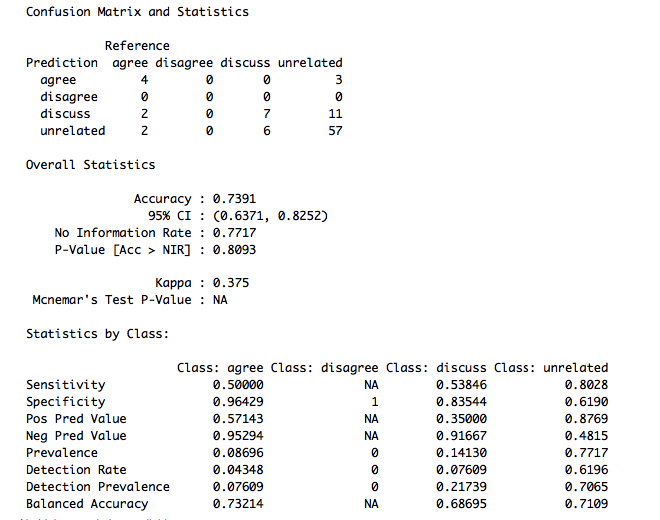Click the Detection Prevalence row label
660x520 pixels.
[97, 487]
